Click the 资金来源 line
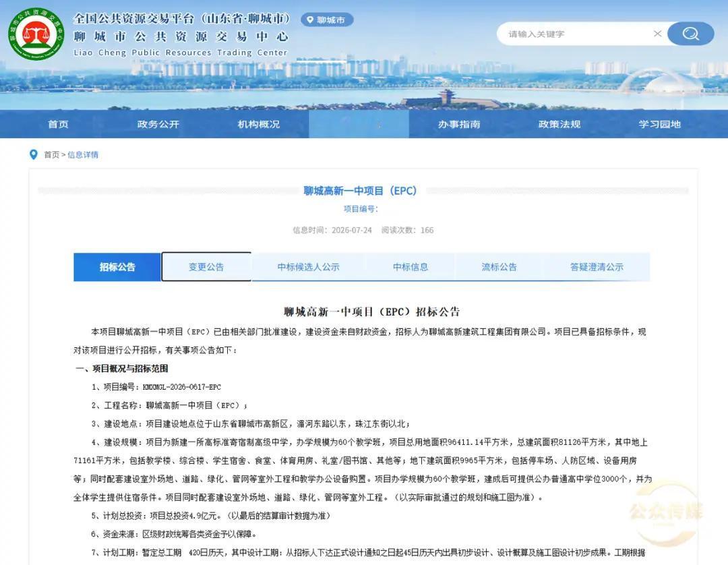The height and width of the screenshot is (565, 728). click(x=174, y=534)
